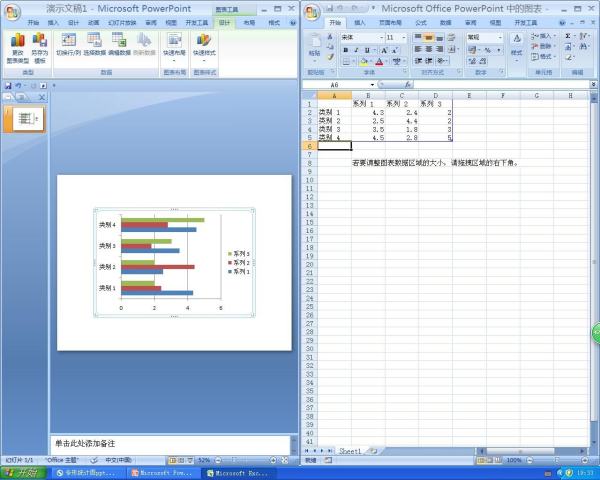Click Decrease Indent icon in Excel

pos(419,61)
